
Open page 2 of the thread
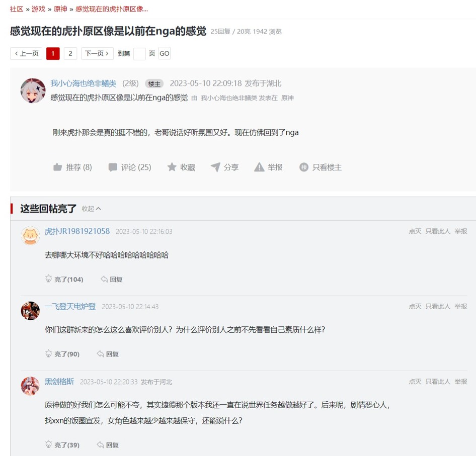pyautogui.click(x=70, y=54)
